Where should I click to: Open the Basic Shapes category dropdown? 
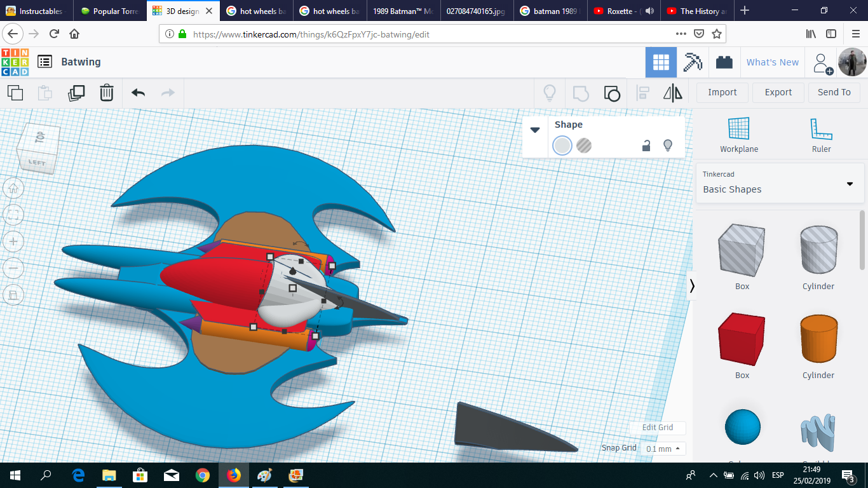(x=779, y=183)
